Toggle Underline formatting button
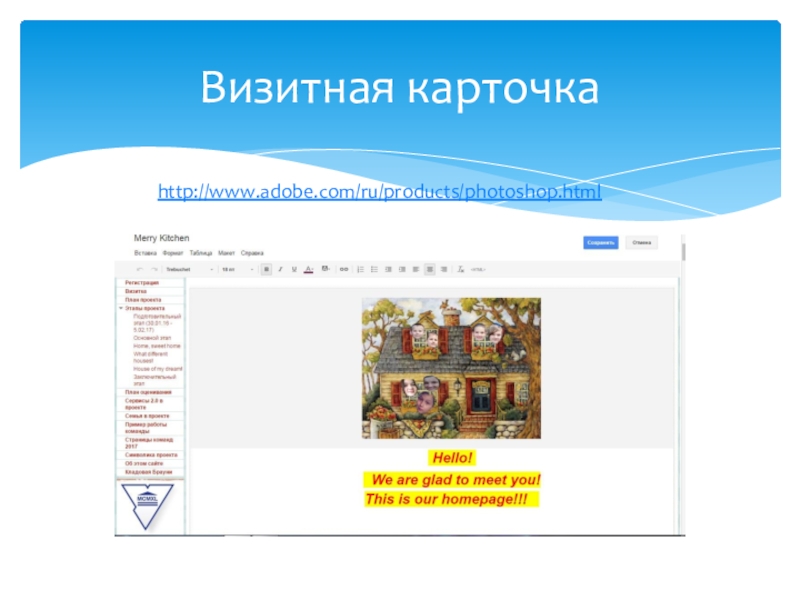Screen dimensions: 800x600 [x=294, y=269]
